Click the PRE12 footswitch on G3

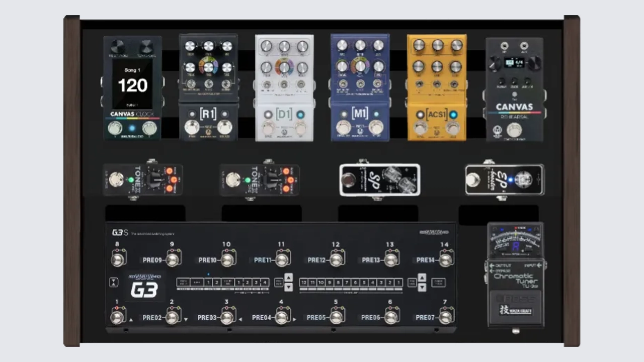point(337,259)
